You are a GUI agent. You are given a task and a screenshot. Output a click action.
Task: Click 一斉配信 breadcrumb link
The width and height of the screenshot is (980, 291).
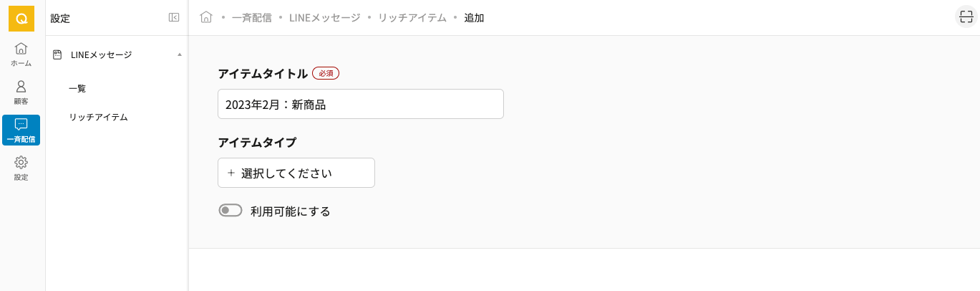click(252, 18)
